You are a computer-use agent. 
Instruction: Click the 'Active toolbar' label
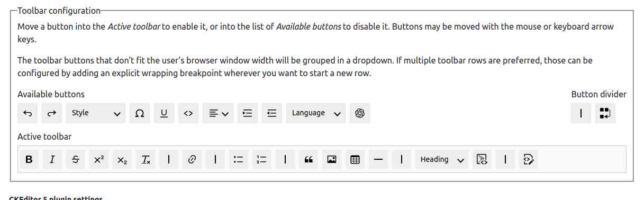pos(44,137)
